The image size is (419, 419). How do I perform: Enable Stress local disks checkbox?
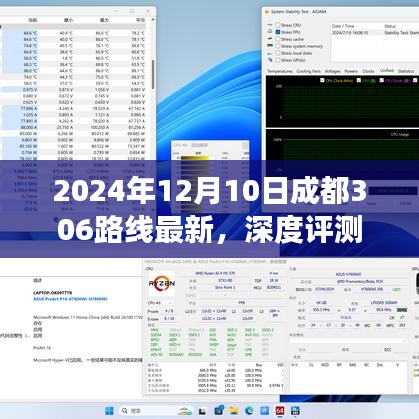277,53
